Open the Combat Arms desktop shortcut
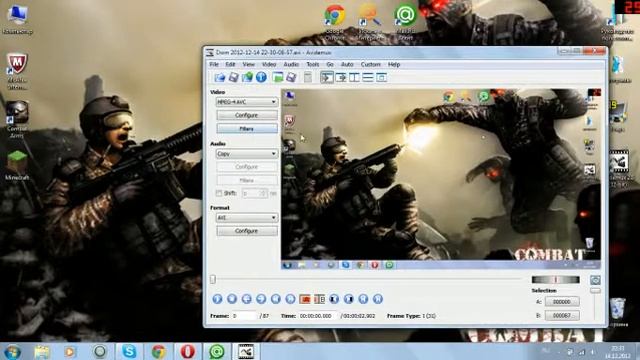Image resolution: width=640 pixels, height=360 pixels. (17, 119)
